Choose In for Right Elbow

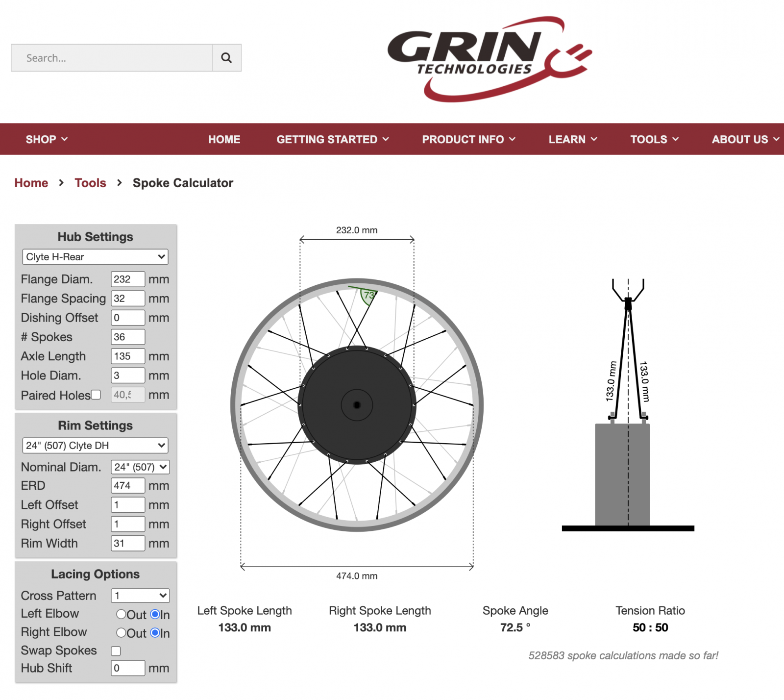coord(155,633)
